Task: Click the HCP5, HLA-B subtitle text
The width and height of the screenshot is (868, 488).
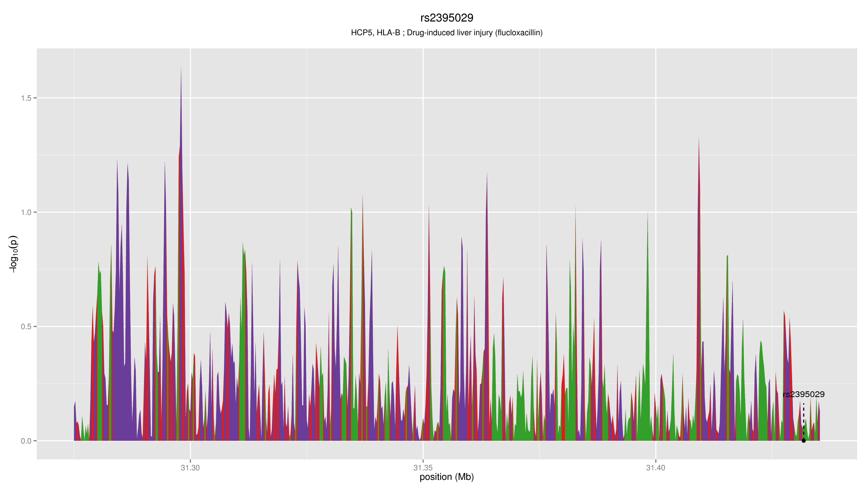Action: pos(446,33)
